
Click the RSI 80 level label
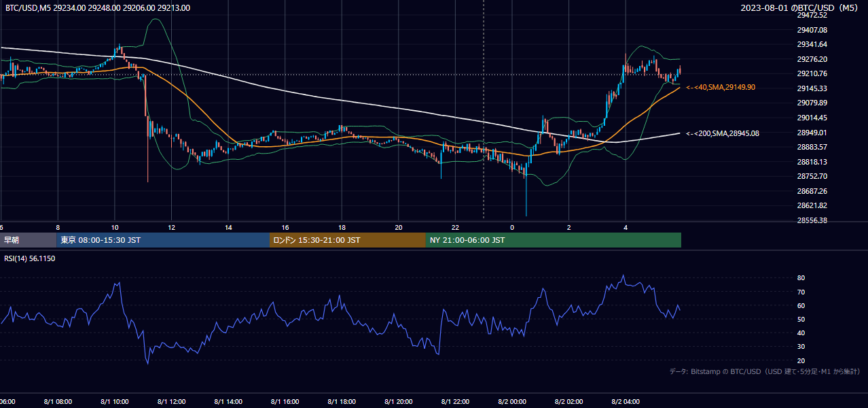coord(801,278)
